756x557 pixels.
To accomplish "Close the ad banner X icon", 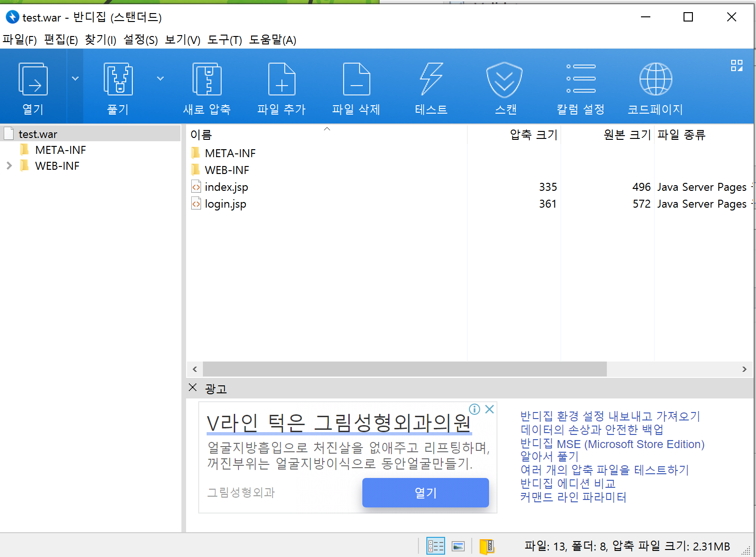I will tap(490, 409).
